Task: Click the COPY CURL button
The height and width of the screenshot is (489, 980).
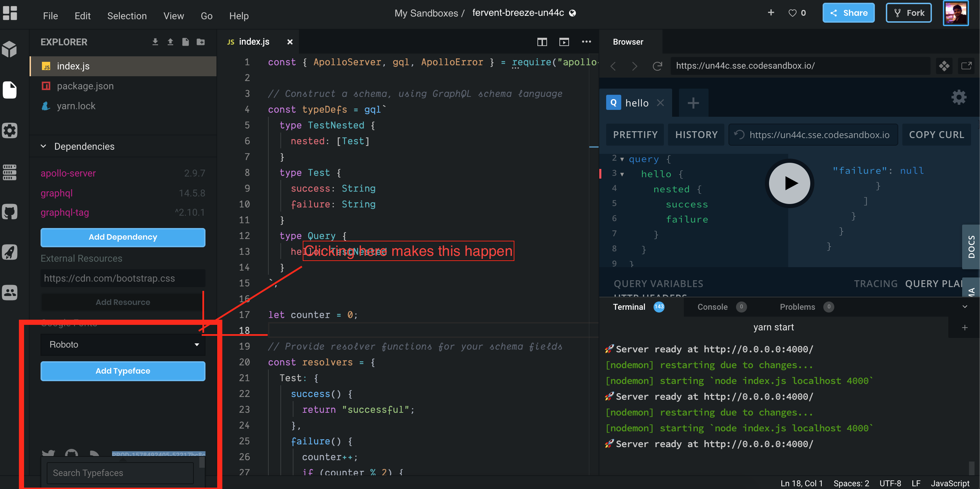Action: coord(937,134)
